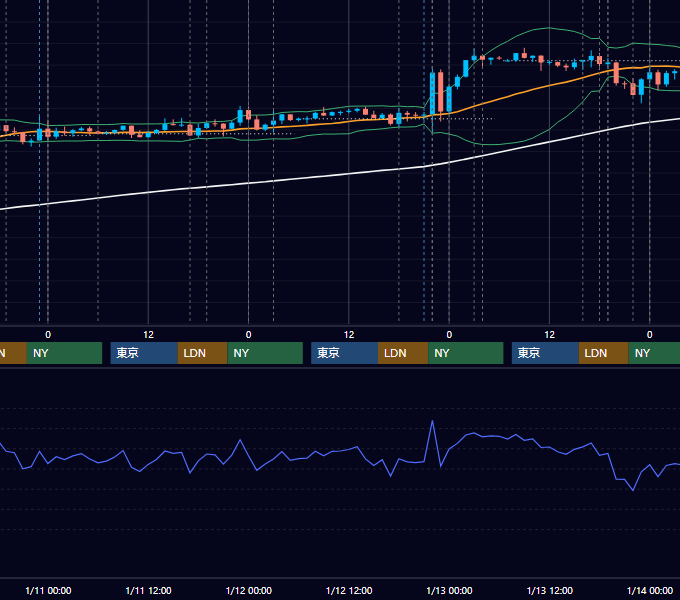Click the 1/11 12:00 date label
Viewport: 680px width, 600px height.
148,590
